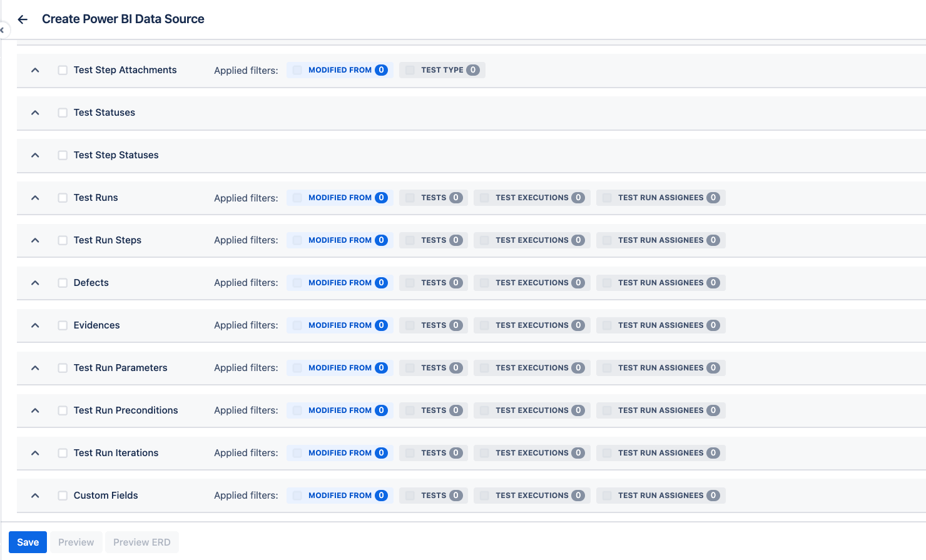Select the Custom Fields checkbox
Viewport: 926px width, 560px height.
[x=63, y=495]
